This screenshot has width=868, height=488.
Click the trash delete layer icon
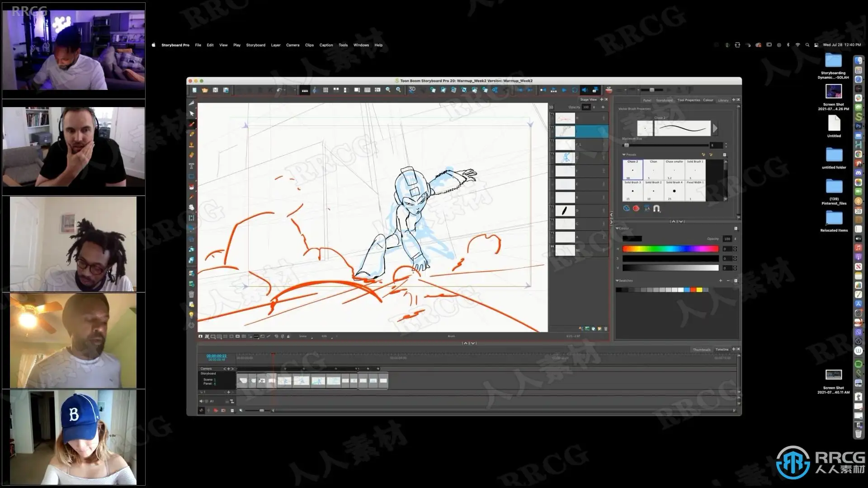click(x=192, y=294)
